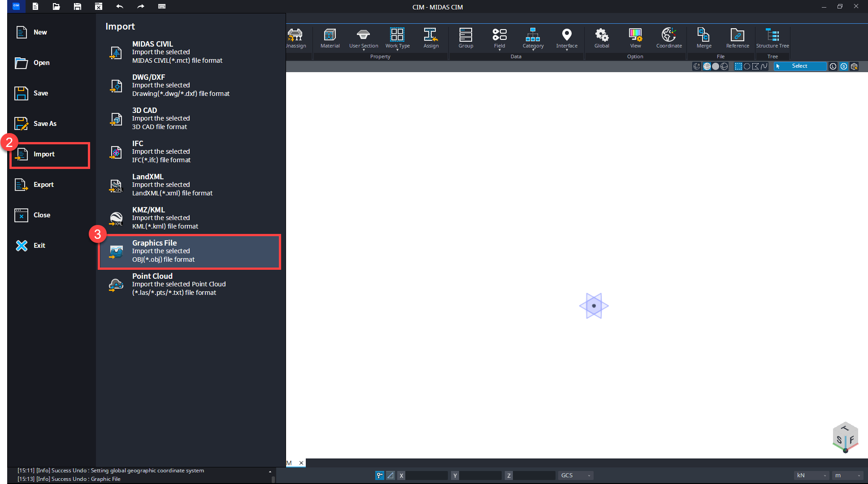Screen dimensions: 868x484
Task: Choose rectangular selection mode
Action: click(738, 66)
